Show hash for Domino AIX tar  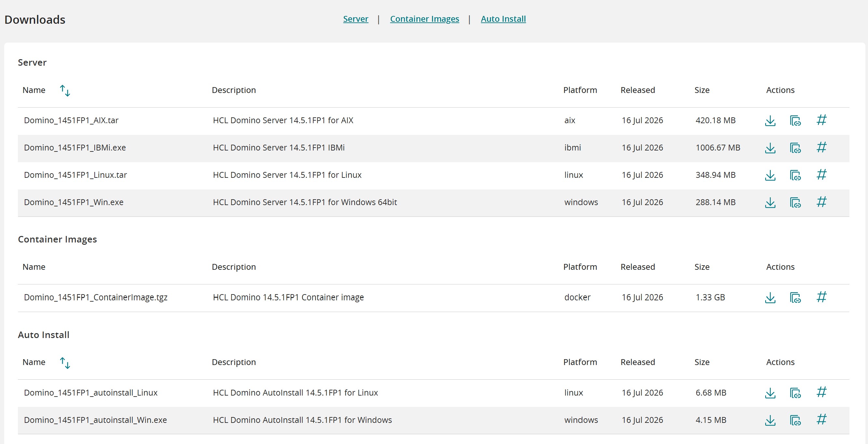[x=821, y=120]
